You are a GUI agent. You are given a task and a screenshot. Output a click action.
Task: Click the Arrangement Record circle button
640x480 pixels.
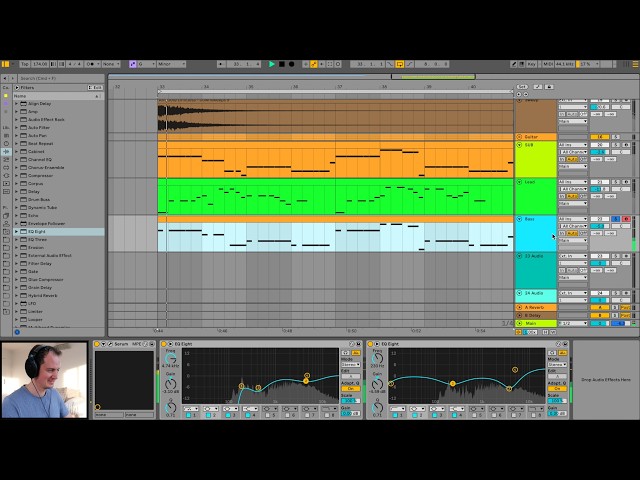tap(291, 64)
